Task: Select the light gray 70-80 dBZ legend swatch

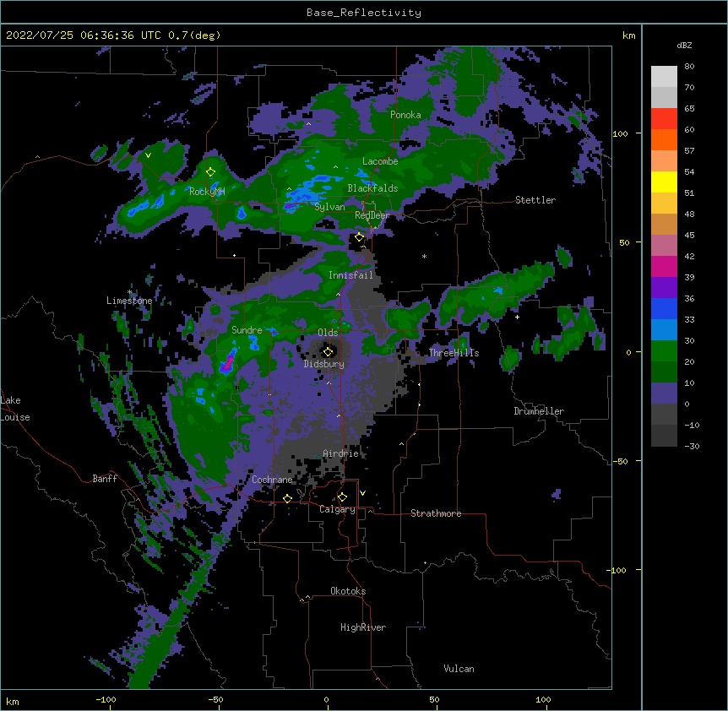Action: click(x=664, y=77)
